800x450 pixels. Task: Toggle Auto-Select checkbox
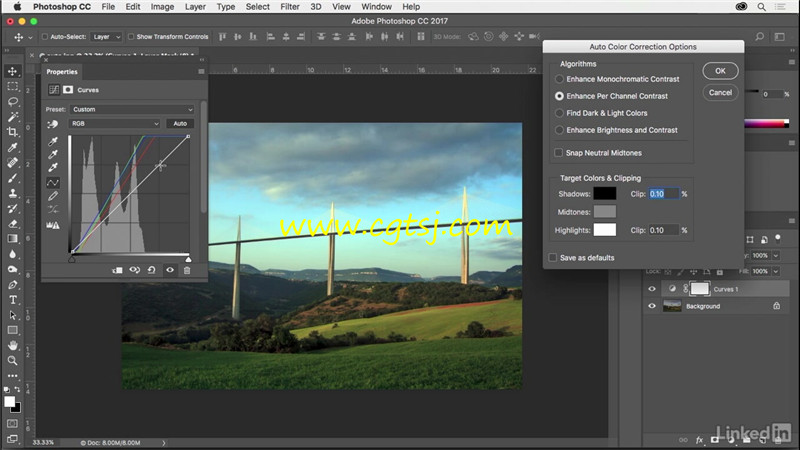click(x=44, y=37)
